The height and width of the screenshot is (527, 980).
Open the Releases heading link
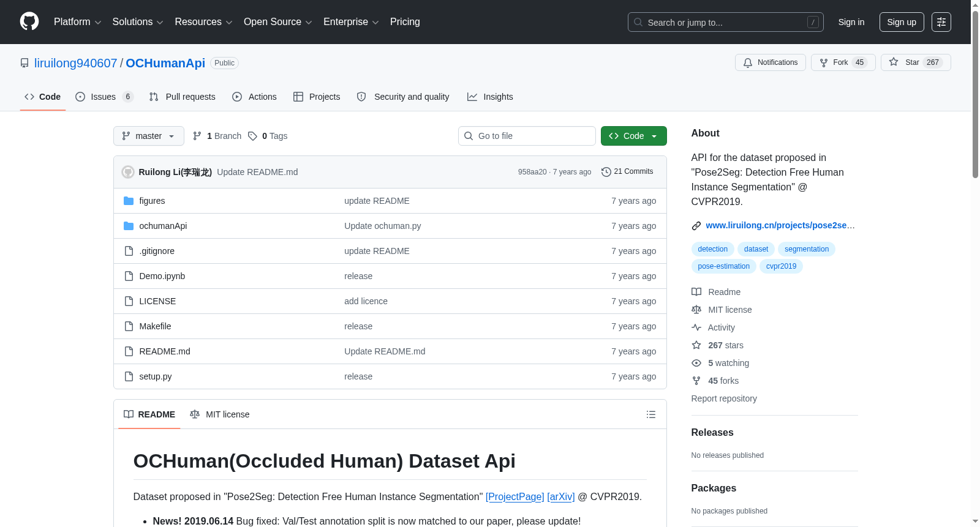point(712,432)
